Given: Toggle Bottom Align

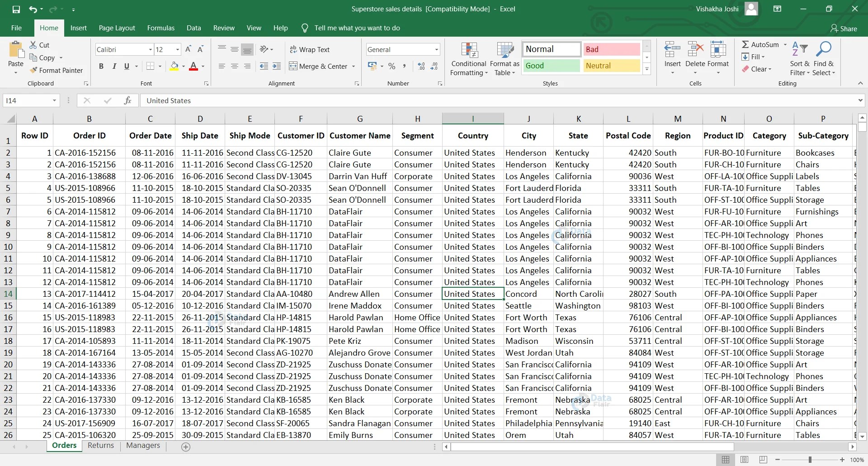Looking at the screenshot, I should click(247, 49).
